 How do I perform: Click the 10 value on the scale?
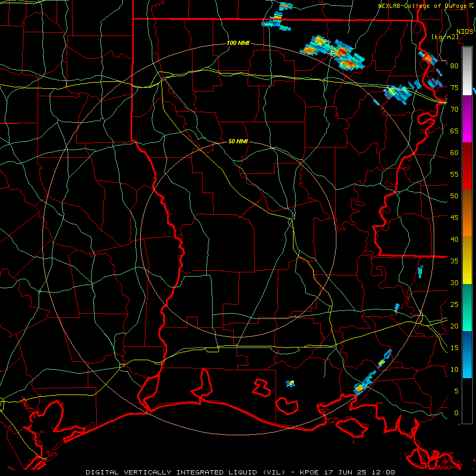[454, 370]
